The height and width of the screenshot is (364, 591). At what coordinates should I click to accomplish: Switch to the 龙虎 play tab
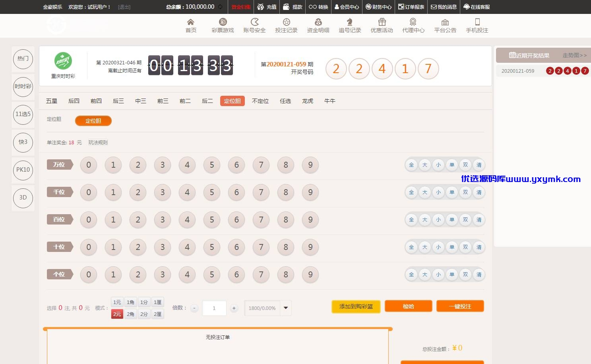[x=307, y=101]
